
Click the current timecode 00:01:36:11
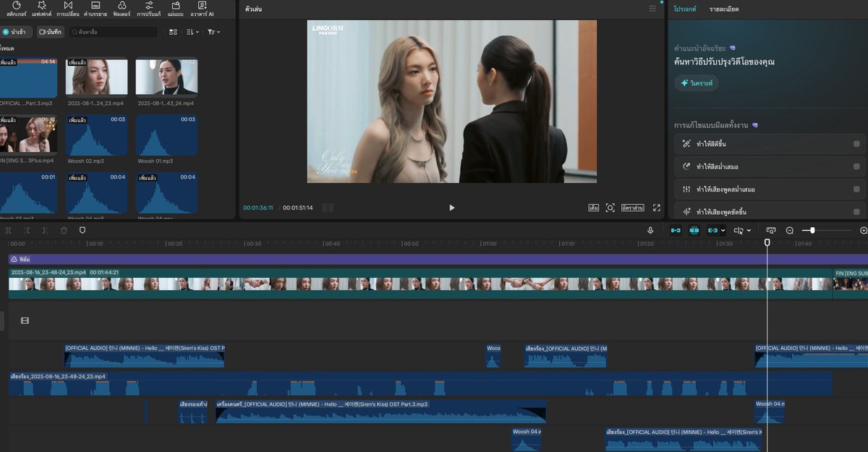[x=258, y=208]
